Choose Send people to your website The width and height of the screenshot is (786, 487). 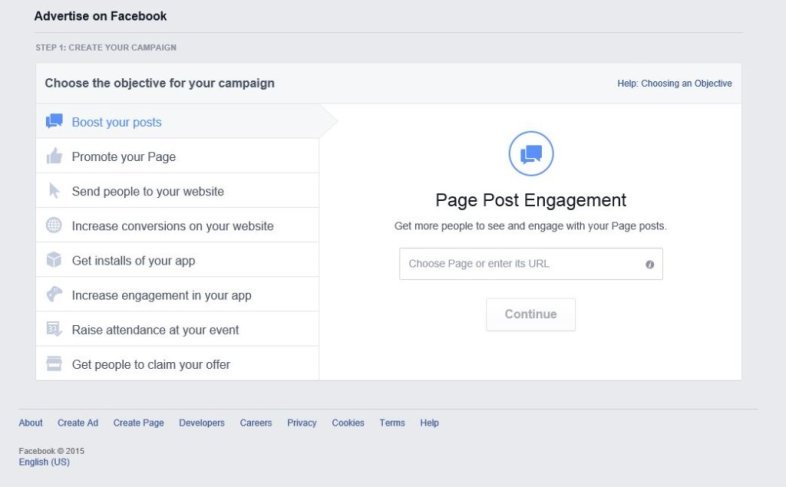coord(177,190)
